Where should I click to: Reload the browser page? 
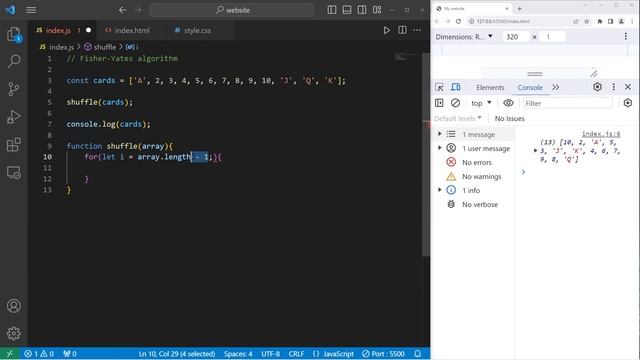point(458,21)
